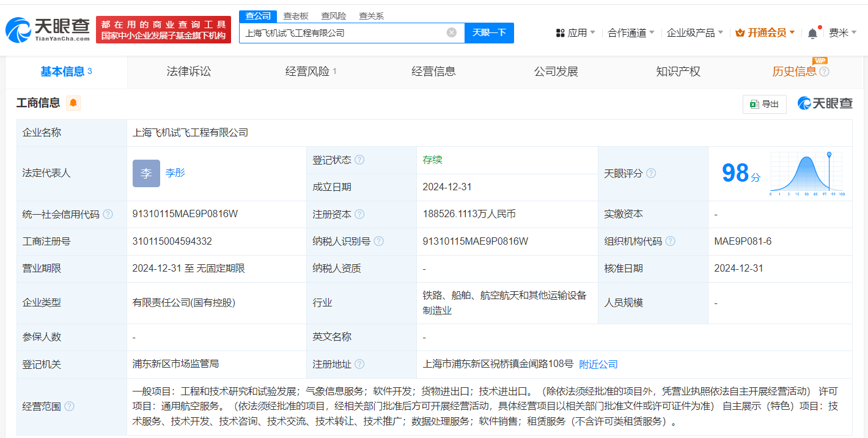Click the notification bell icon
The height and width of the screenshot is (438, 868).
coord(812,34)
